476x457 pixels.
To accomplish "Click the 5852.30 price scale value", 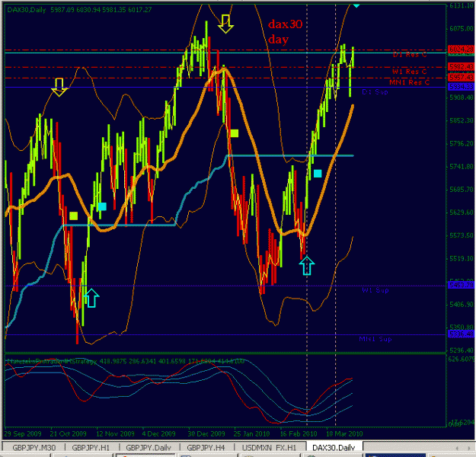I will [462, 120].
